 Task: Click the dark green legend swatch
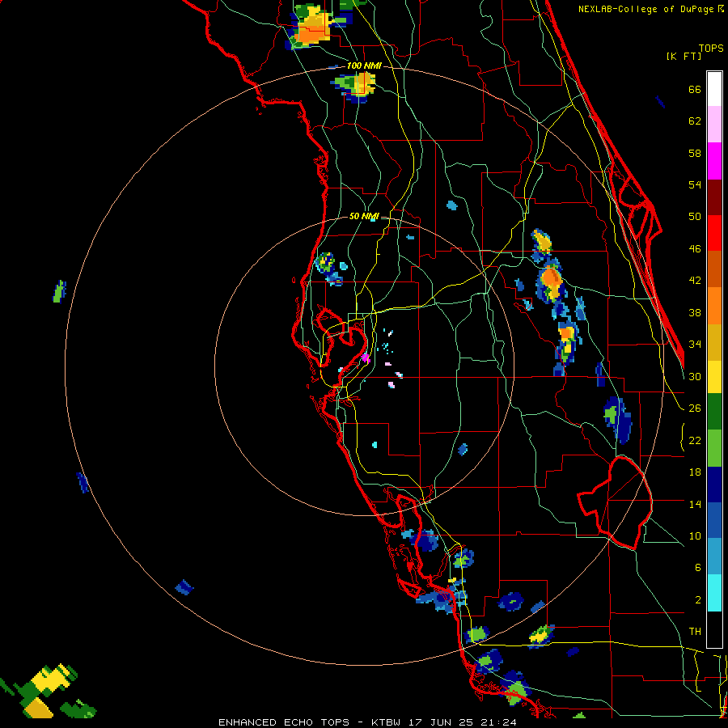point(714,412)
